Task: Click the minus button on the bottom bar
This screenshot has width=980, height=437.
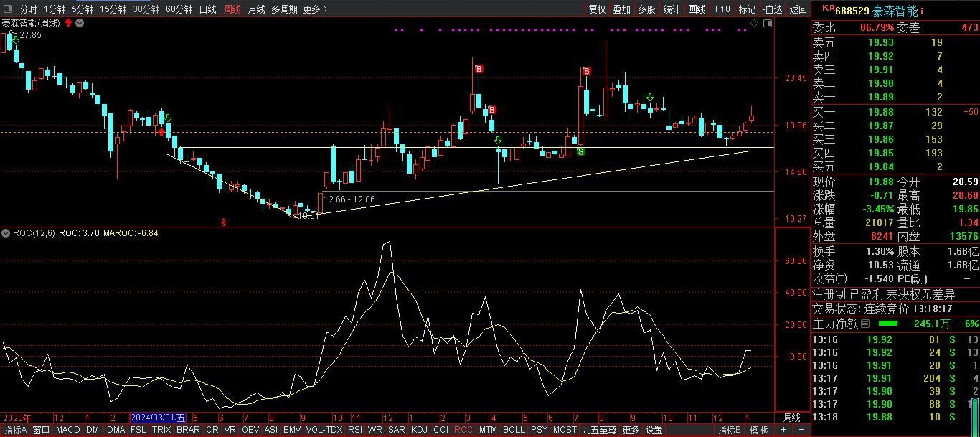Action: point(801,430)
